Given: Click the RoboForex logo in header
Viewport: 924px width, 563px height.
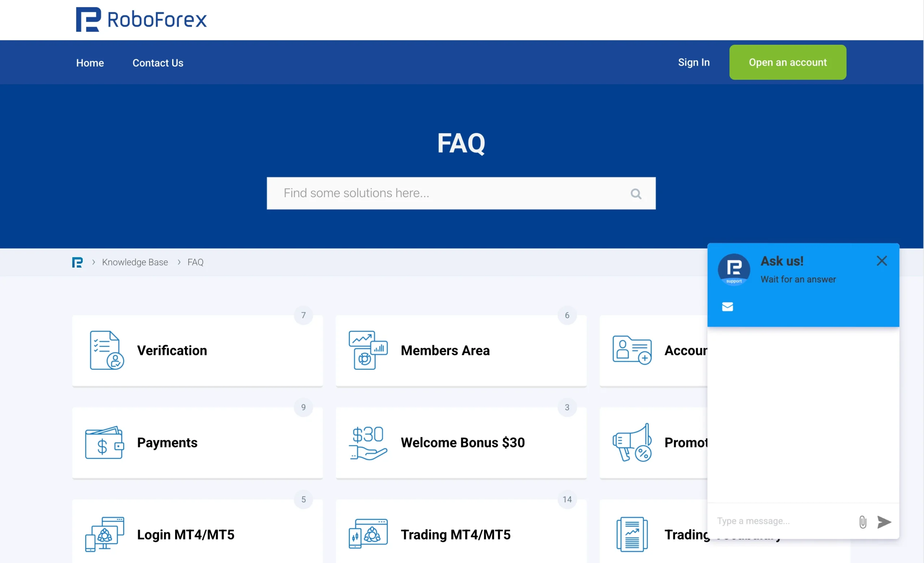Looking at the screenshot, I should (x=141, y=20).
